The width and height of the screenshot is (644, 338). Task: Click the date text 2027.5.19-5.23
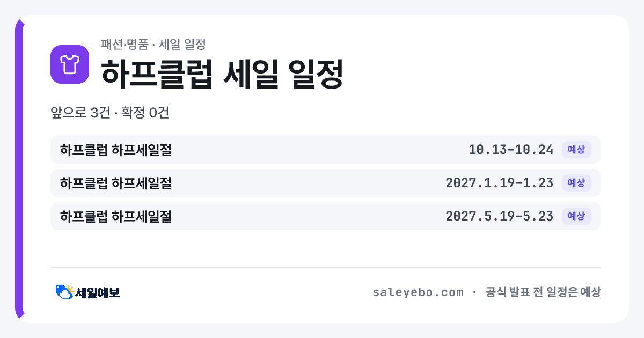[x=500, y=216]
